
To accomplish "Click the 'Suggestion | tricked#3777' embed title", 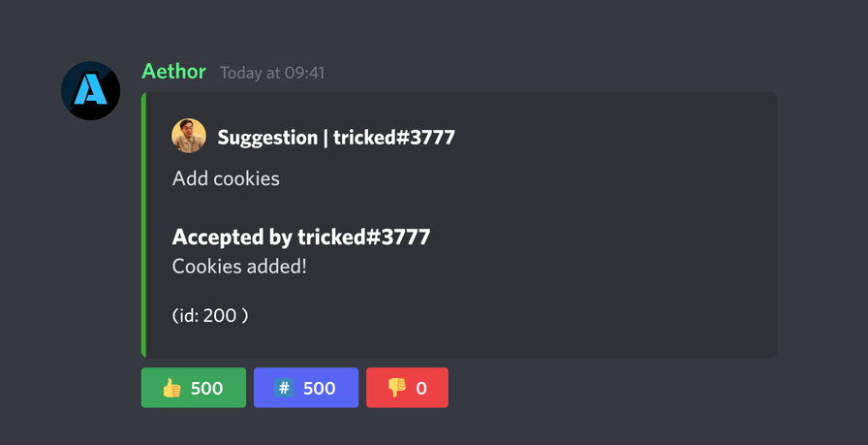I will tap(336, 137).
